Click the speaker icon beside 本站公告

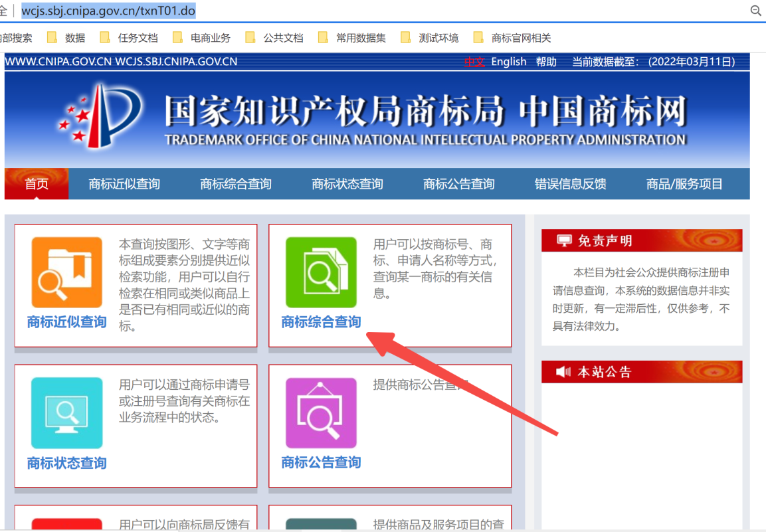pos(563,372)
